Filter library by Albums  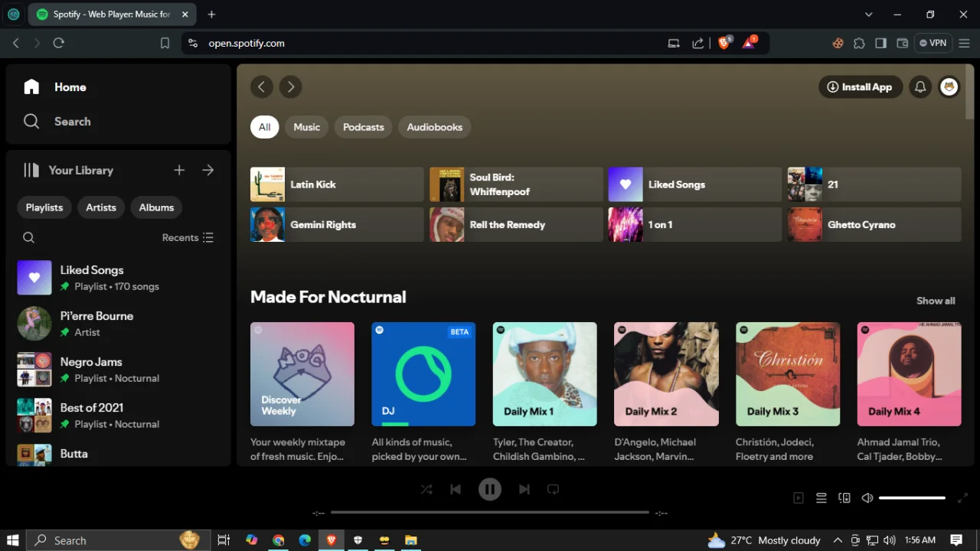coord(156,207)
